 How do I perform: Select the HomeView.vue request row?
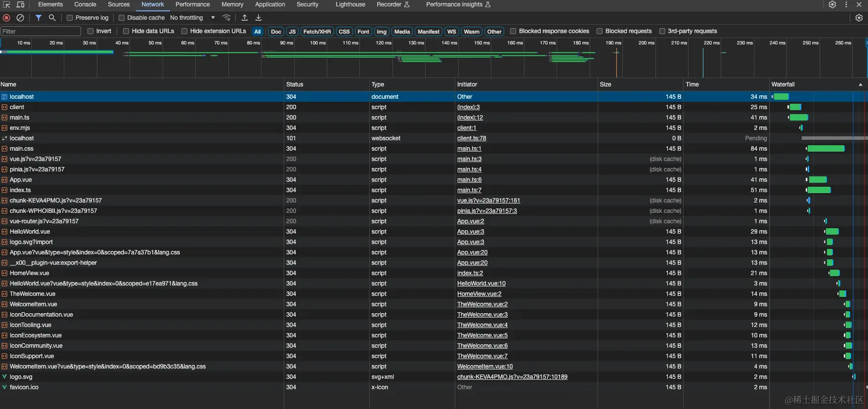[434, 273]
